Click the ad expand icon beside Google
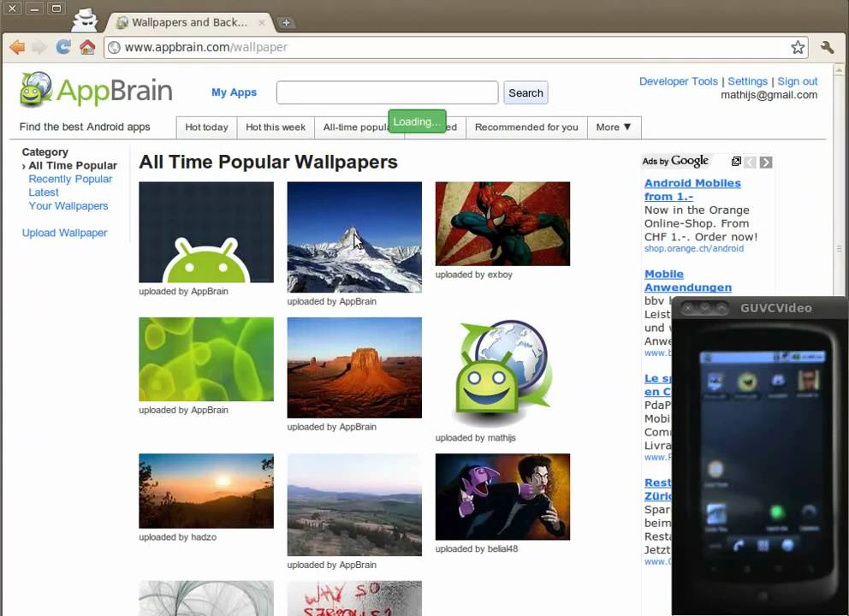Viewport: 849px width, 616px height. click(x=736, y=162)
